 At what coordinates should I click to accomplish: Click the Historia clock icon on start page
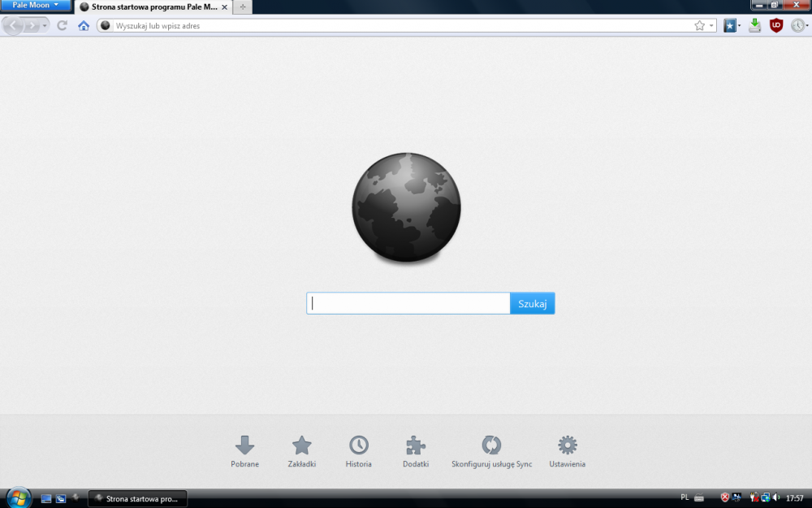click(358, 445)
